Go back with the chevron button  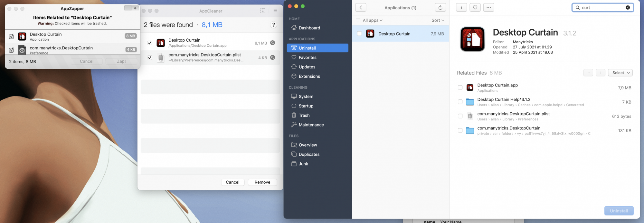click(361, 7)
